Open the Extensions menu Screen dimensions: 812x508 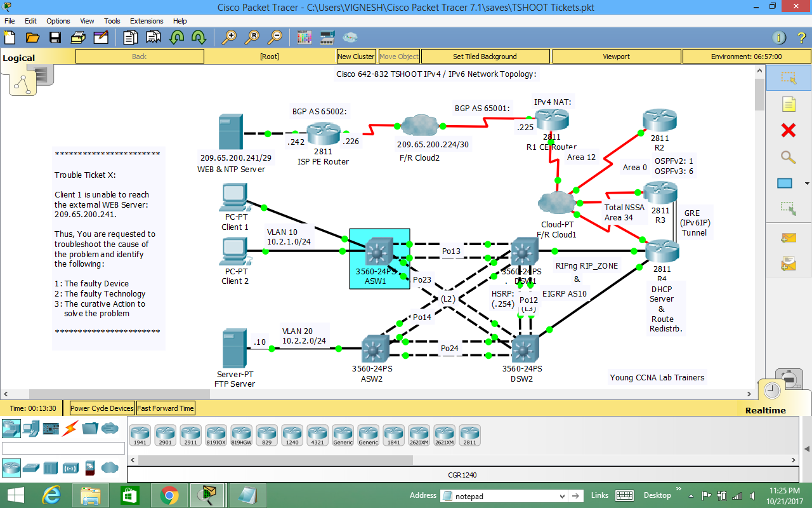click(147, 21)
